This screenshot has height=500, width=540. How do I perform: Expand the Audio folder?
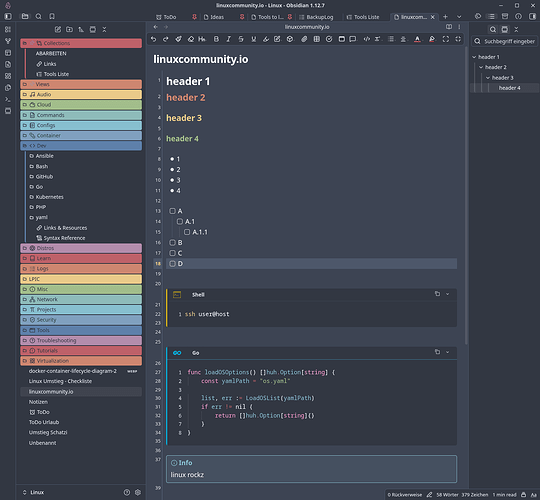[81, 94]
